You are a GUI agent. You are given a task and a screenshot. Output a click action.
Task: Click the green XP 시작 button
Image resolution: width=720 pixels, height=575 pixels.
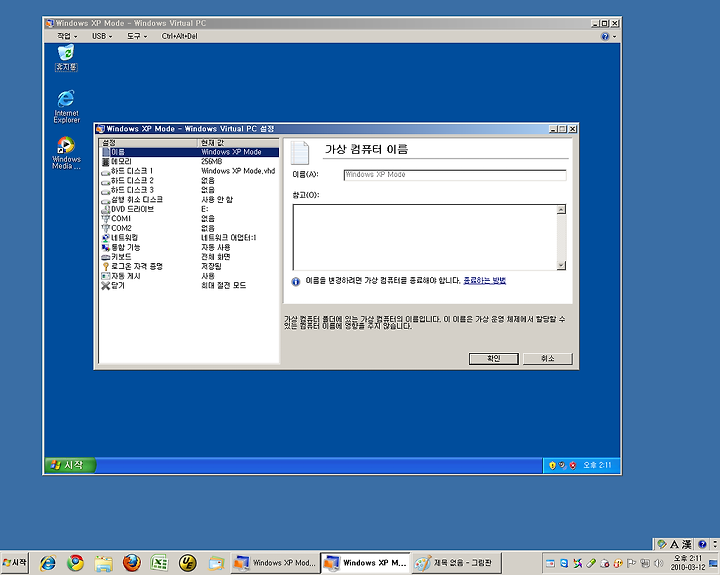pos(70,465)
